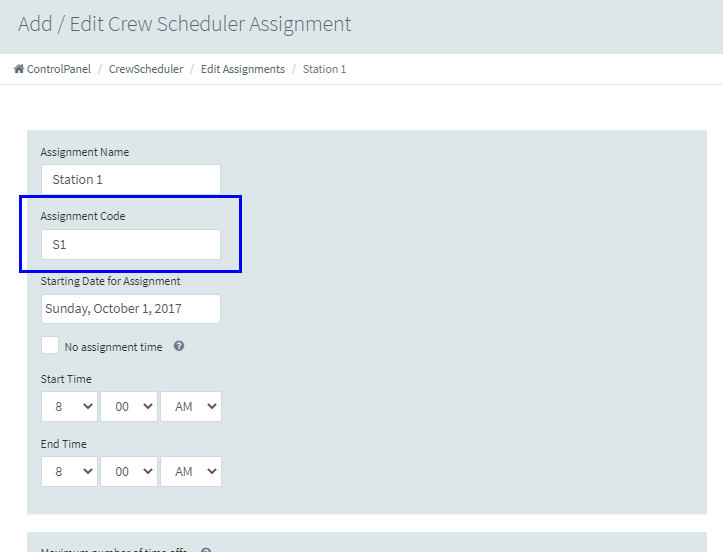Open the Start Time minutes dropdown
This screenshot has width=723, height=552.
(129, 406)
